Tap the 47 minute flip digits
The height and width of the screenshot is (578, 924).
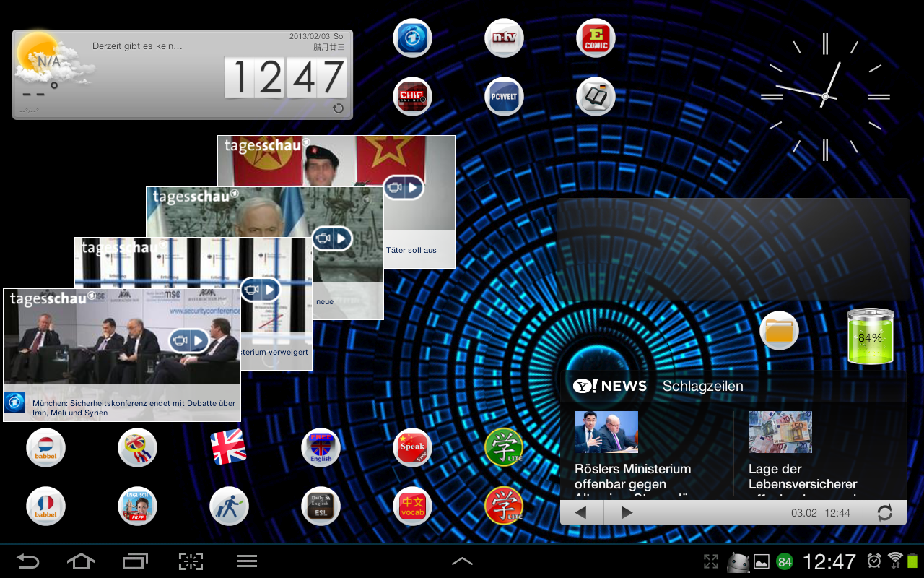click(x=317, y=77)
